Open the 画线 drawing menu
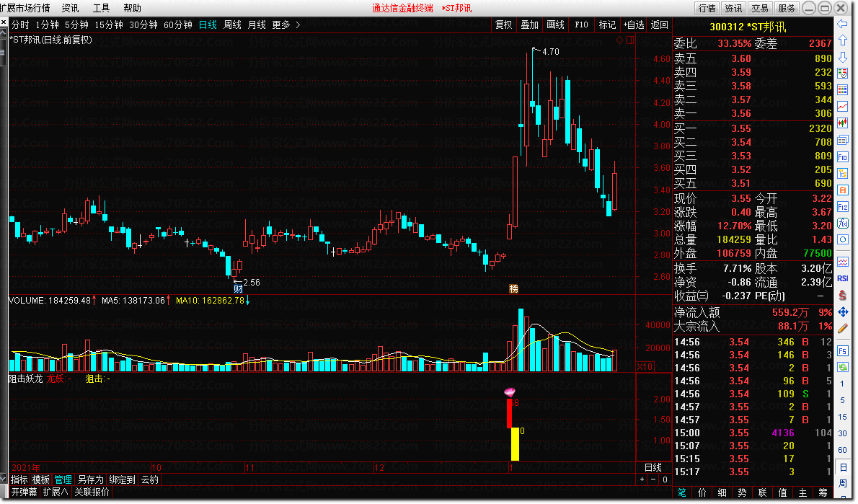 click(x=555, y=25)
